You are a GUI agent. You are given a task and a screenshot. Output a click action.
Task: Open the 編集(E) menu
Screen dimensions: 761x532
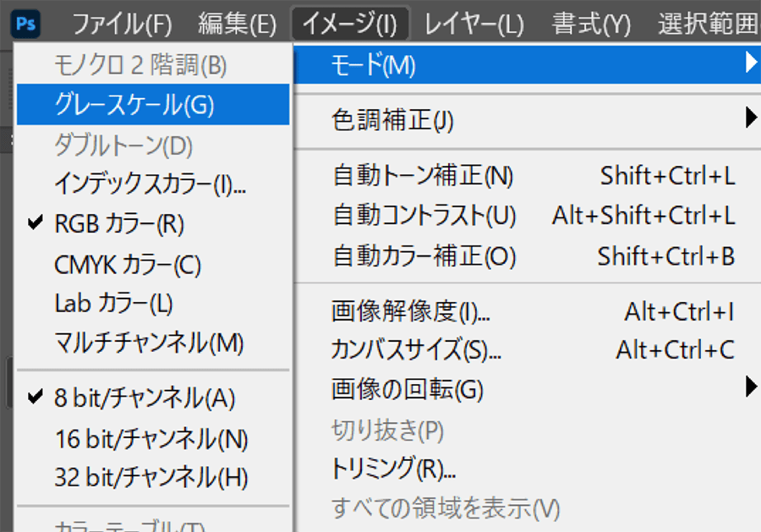click(237, 24)
